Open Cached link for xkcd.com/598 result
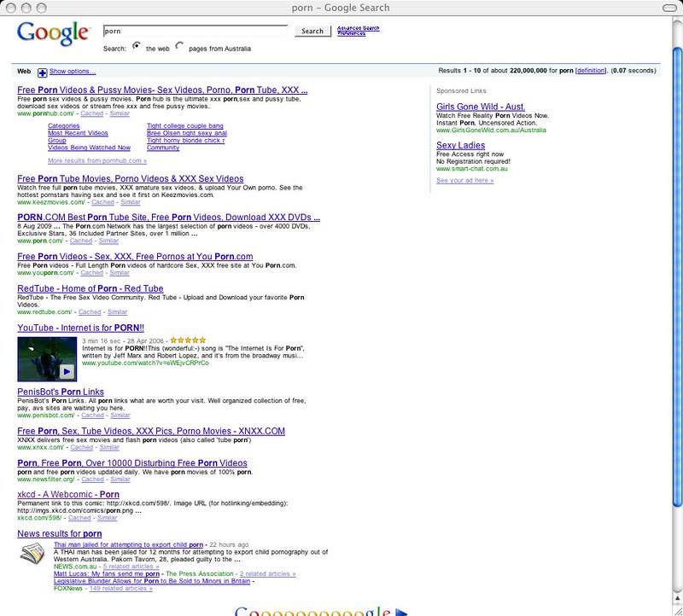Image resolution: width=683 pixels, height=616 pixels. pyautogui.click(x=79, y=518)
